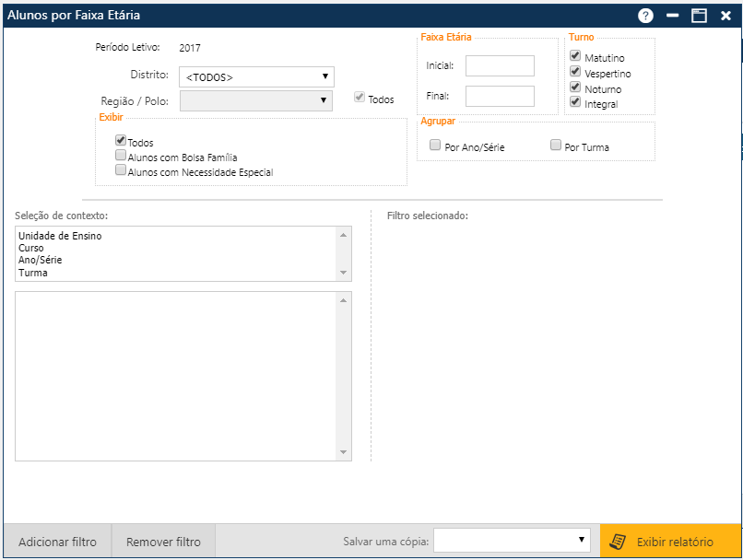Maximize the report window
743x560 pixels.
(699, 16)
